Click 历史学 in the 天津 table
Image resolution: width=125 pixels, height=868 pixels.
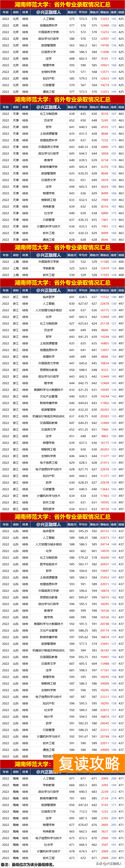pyautogui.click(x=48, y=120)
